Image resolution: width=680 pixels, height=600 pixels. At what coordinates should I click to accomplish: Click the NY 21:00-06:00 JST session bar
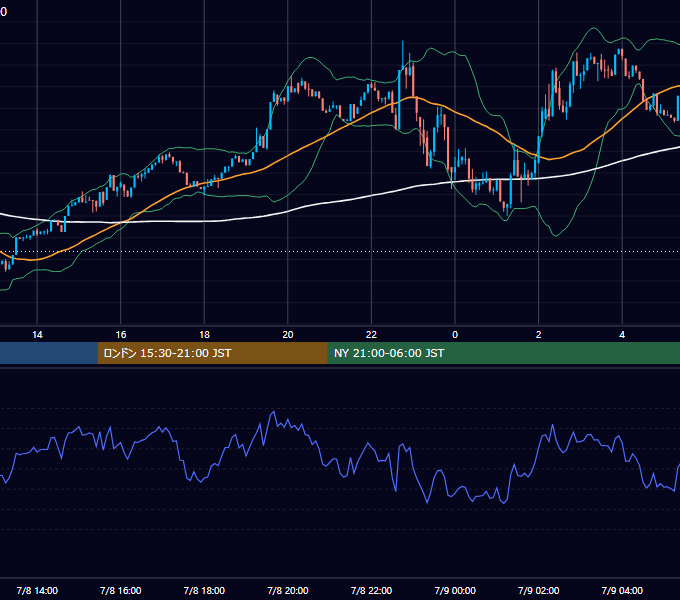[x=503, y=353]
